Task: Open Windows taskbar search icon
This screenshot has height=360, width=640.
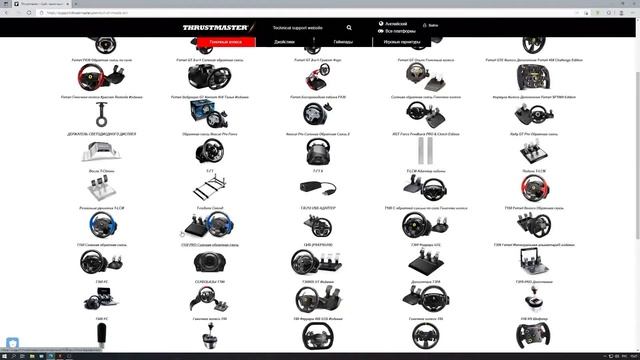Action: pyautogui.click(x=13, y=356)
